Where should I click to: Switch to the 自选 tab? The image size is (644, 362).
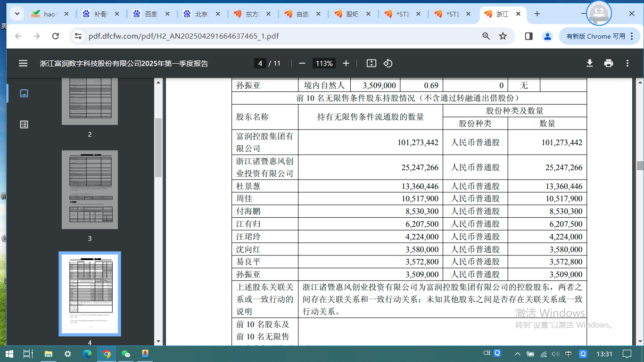pyautogui.click(x=303, y=14)
